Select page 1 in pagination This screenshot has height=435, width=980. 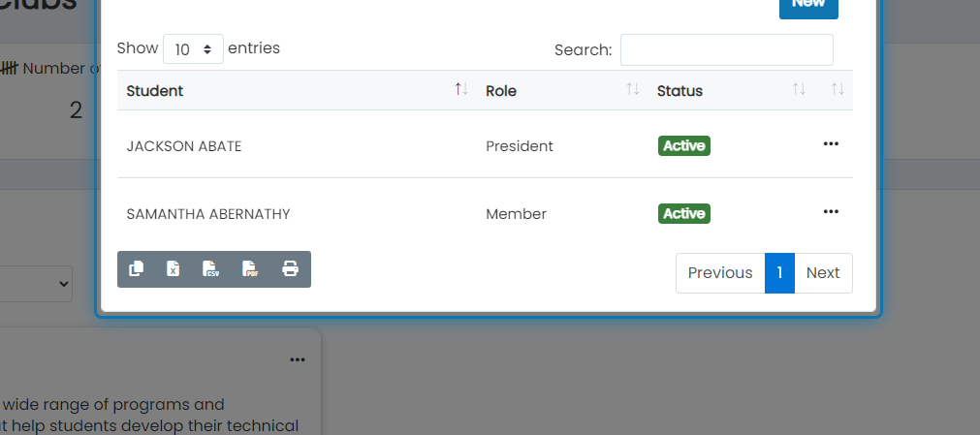click(x=779, y=273)
